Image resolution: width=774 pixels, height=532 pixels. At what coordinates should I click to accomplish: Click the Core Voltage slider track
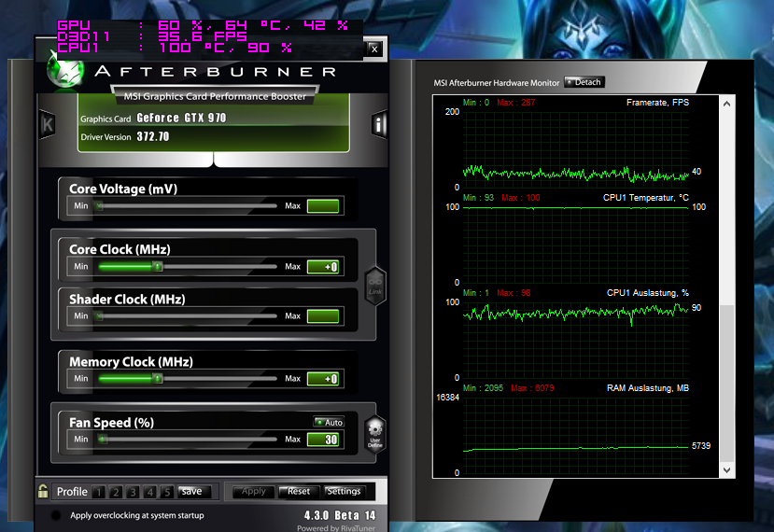(x=188, y=205)
